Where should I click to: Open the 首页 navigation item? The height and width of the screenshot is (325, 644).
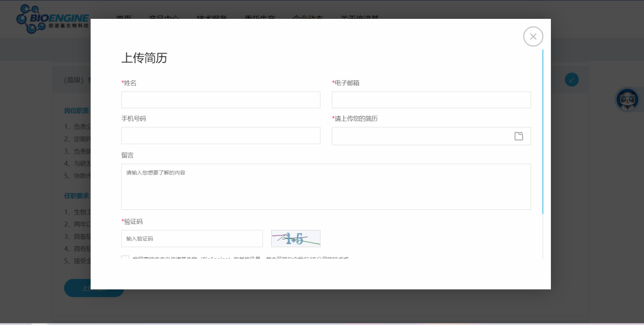[x=124, y=17]
